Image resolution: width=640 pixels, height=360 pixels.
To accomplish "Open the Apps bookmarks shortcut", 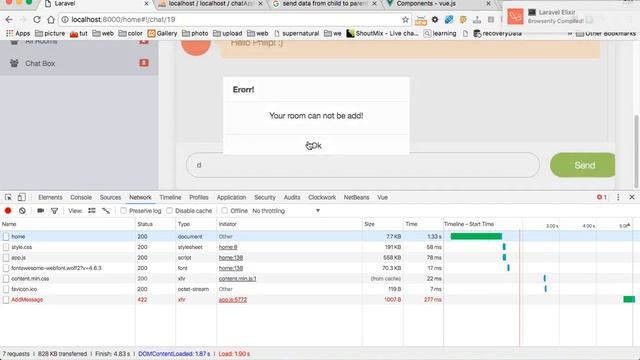I will [18, 33].
